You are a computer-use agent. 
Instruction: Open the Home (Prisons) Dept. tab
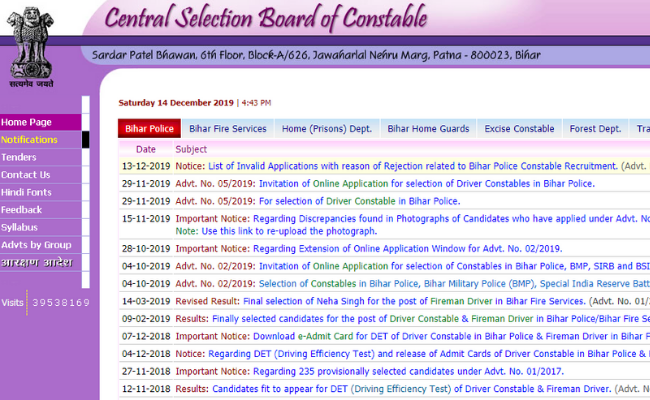point(326,129)
